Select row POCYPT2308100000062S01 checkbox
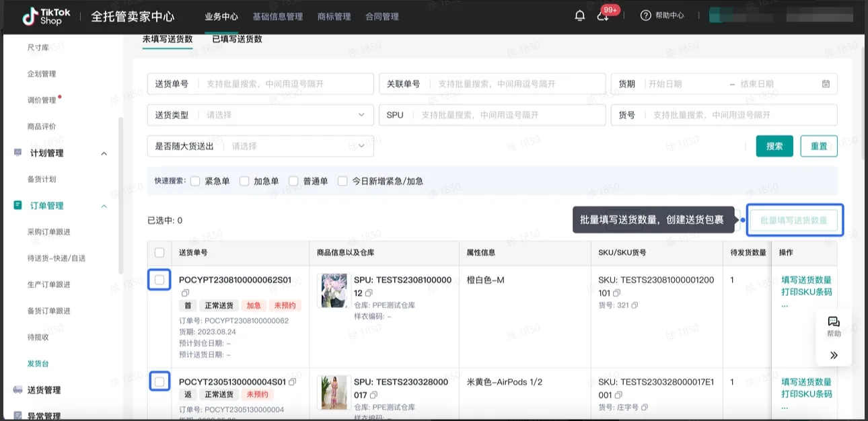This screenshot has height=421, width=868. pos(159,280)
